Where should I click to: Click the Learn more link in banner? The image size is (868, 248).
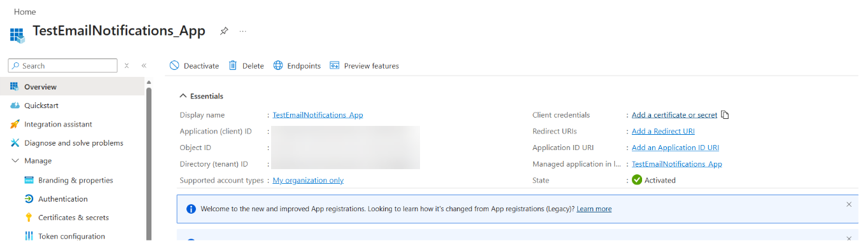coord(594,209)
